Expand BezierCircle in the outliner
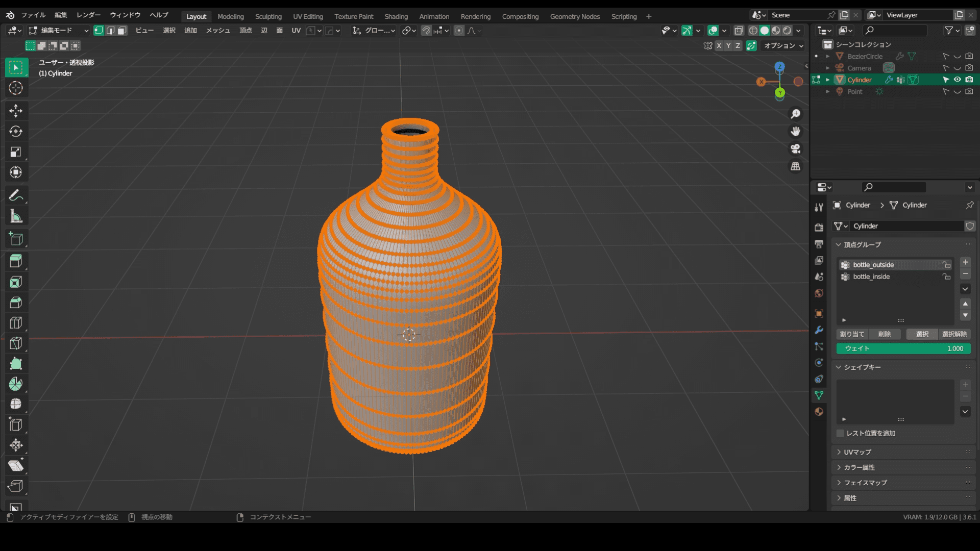Viewport: 980px width, 551px height. 827,56
